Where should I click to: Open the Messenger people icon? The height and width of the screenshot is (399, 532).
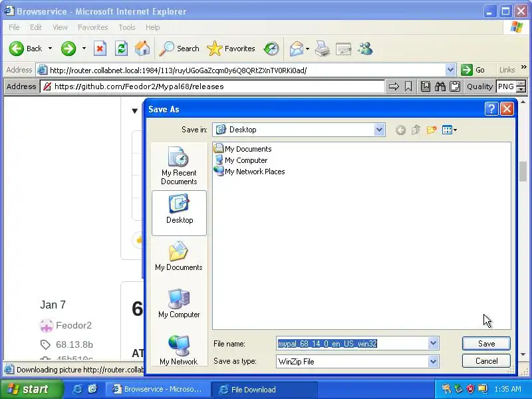pos(365,49)
